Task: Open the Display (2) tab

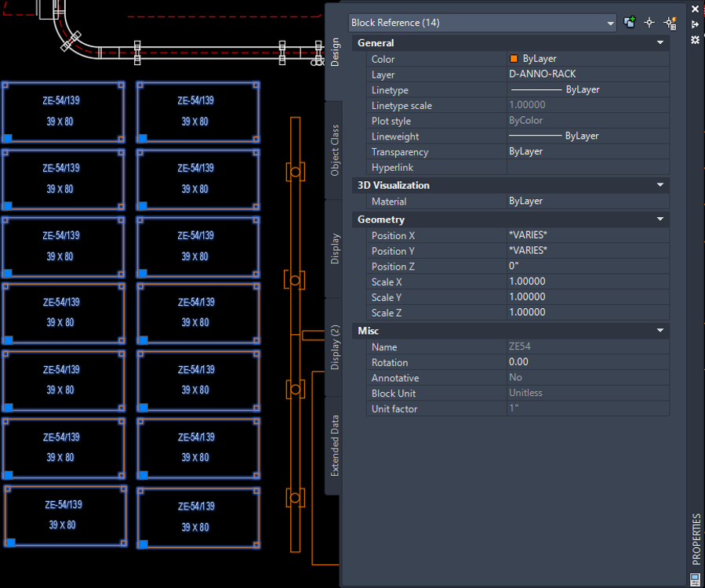Action: coord(335,347)
